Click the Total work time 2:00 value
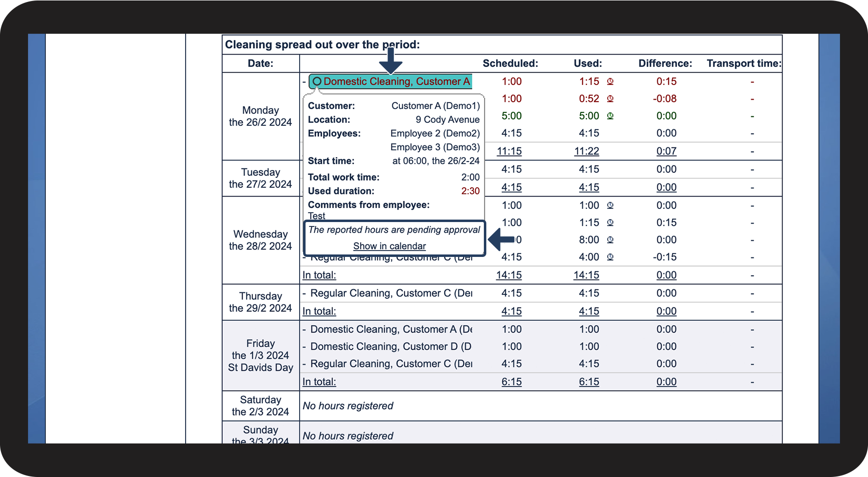 pyautogui.click(x=471, y=177)
